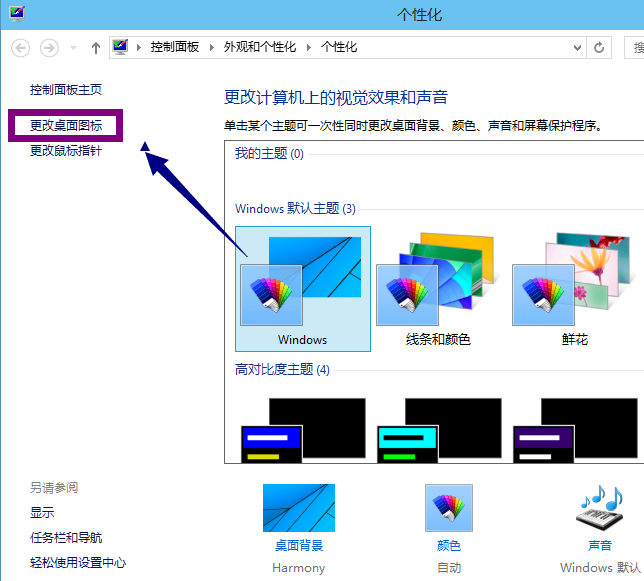Viewport: 644px width, 581px height.
Task: Go to 控制面板主页
Action: click(66, 90)
